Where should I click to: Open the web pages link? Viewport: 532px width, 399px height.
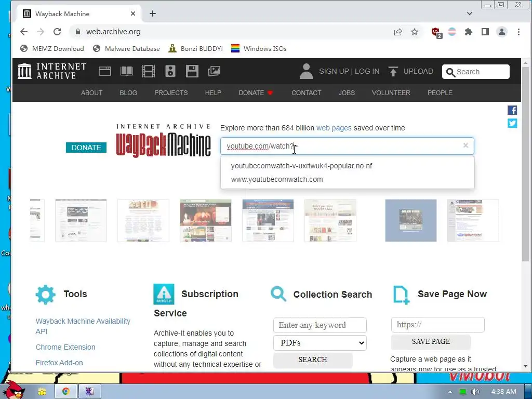(334, 128)
